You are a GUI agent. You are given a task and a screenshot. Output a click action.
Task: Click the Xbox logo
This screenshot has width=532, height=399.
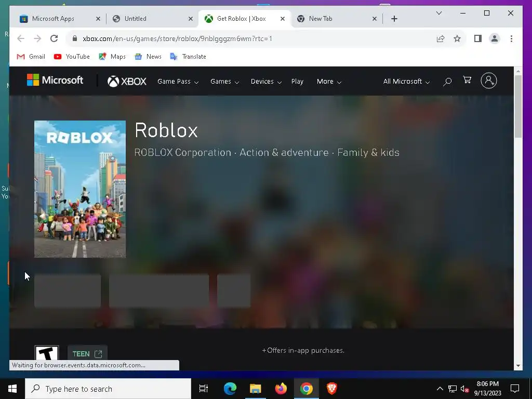point(127,82)
